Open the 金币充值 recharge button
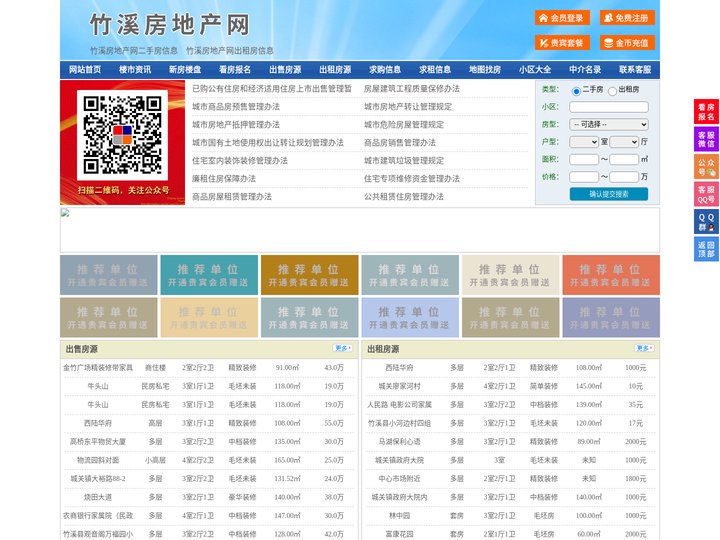This screenshot has height=540, width=720. coord(627,43)
